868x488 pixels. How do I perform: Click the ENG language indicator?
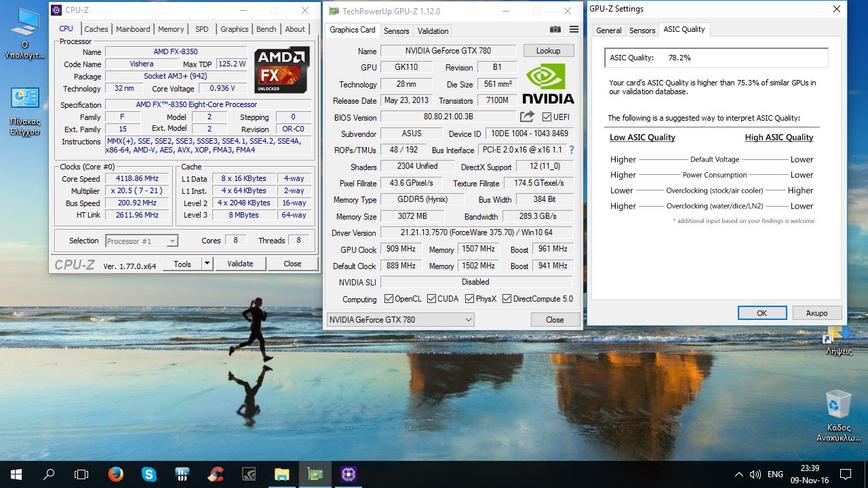(776, 474)
